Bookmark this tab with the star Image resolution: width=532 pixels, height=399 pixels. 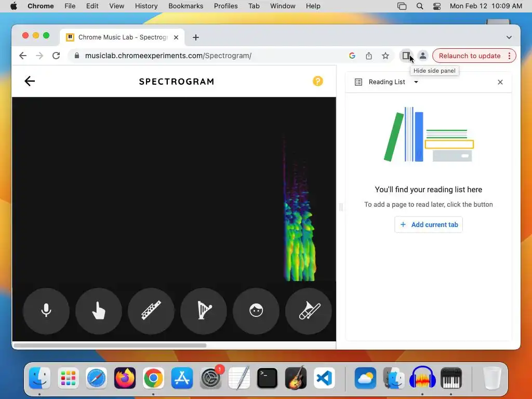[x=385, y=56]
